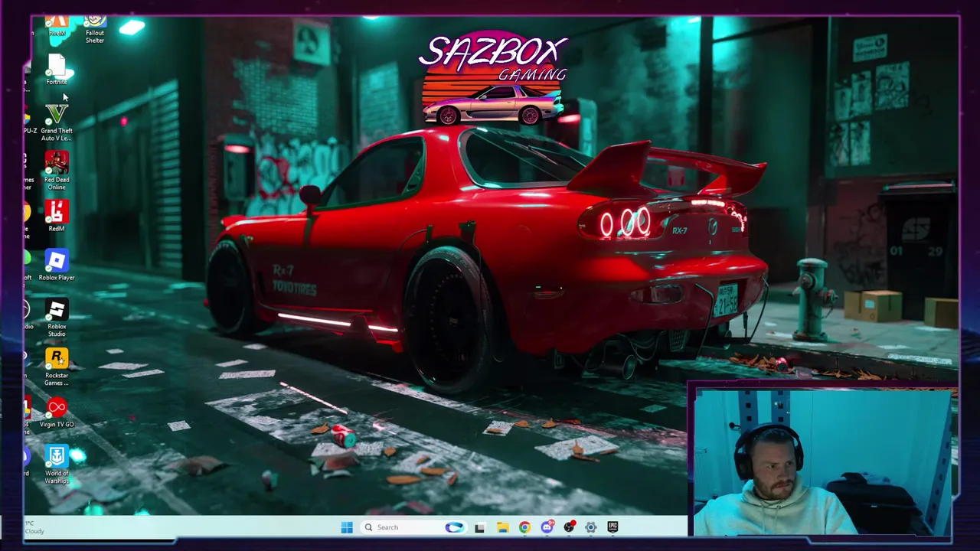Launch the RedM desktop shortcut

57,216
